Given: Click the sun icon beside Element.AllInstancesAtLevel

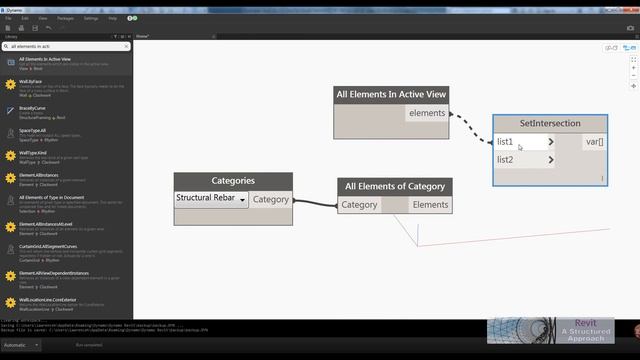Looking at the screenshot, I should pos(11,227).
